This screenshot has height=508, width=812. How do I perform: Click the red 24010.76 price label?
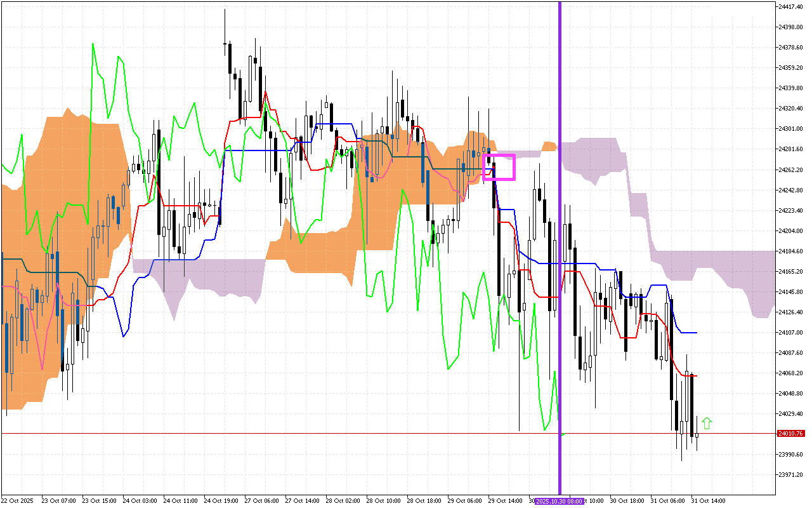pyautogui.click(x=790, y=434)
